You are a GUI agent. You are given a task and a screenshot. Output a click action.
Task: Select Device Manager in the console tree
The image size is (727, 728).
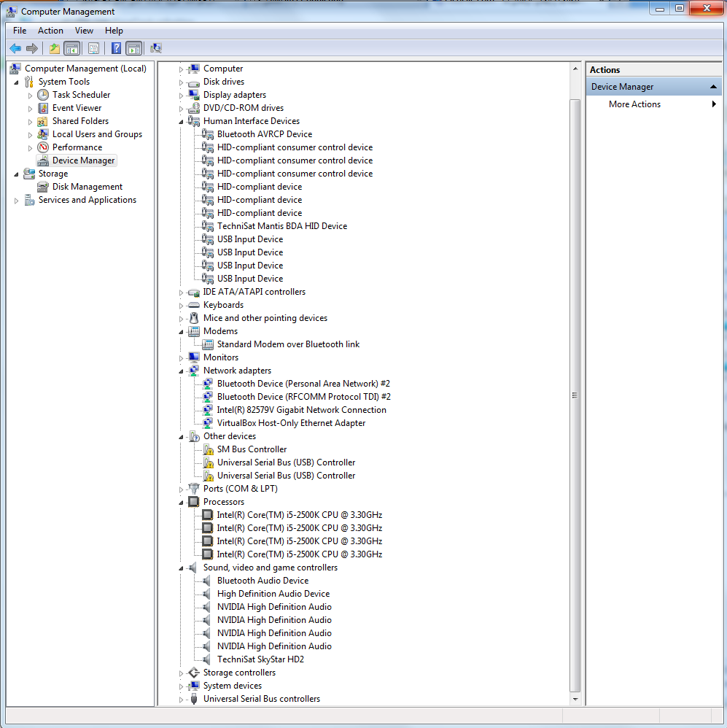pyautogui.click(x=84, y=160)
